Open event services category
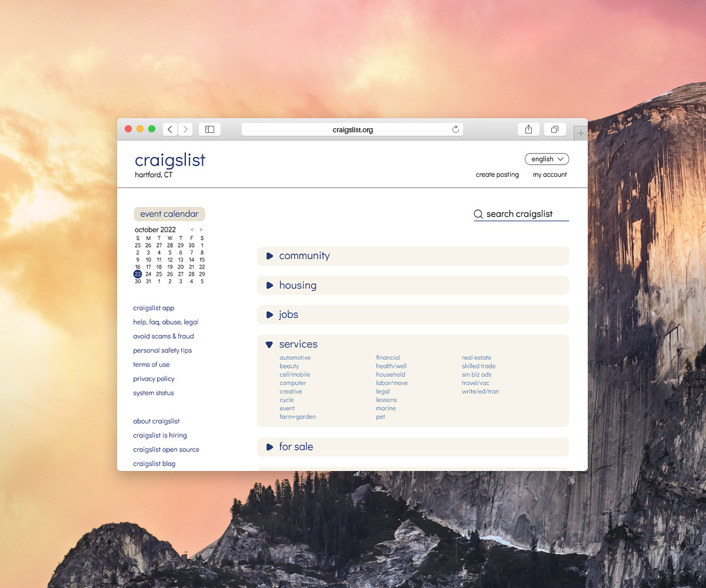The width and height of the screenshot is (706, 588). 287,408
